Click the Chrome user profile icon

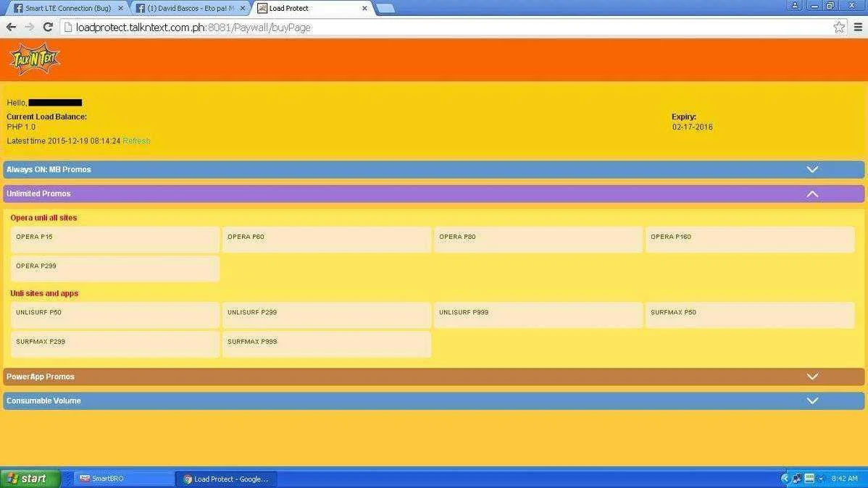click(794, 6)
